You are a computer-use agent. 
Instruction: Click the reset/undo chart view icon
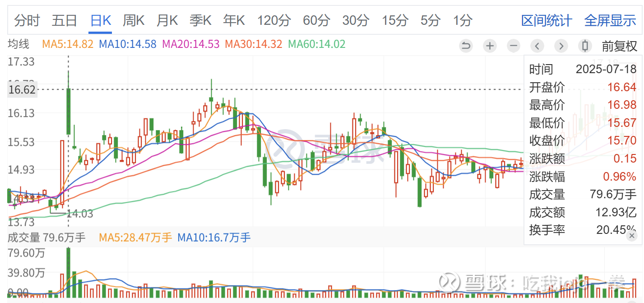point(466,46)
